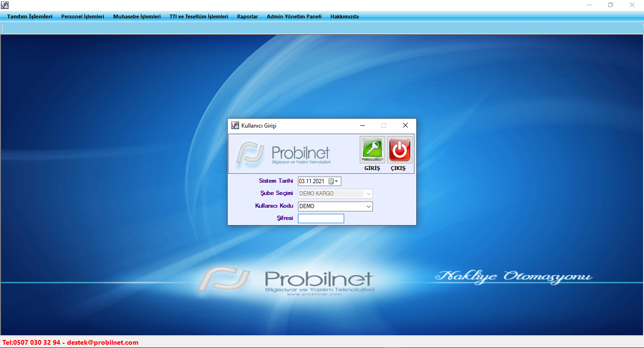Select the Muhasebe İşlemleri menu
644x348 pixels.
pyautogui.click(x=137, y=16)
